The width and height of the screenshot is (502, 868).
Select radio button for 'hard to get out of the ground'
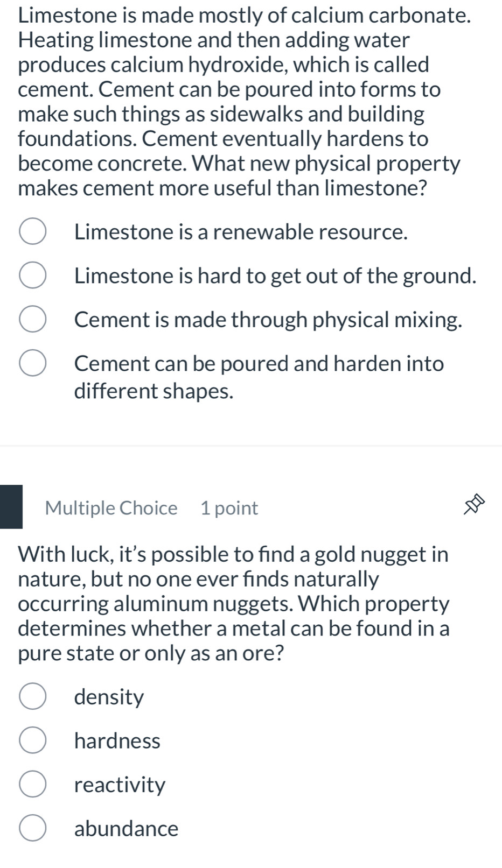[32, 276]
